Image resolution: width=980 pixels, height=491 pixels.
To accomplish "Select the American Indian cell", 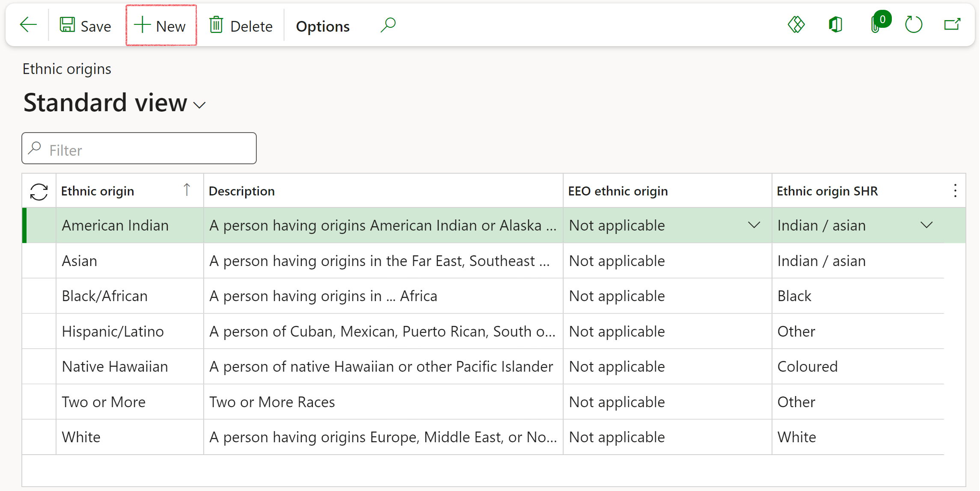I will click(x=130, y=225).
